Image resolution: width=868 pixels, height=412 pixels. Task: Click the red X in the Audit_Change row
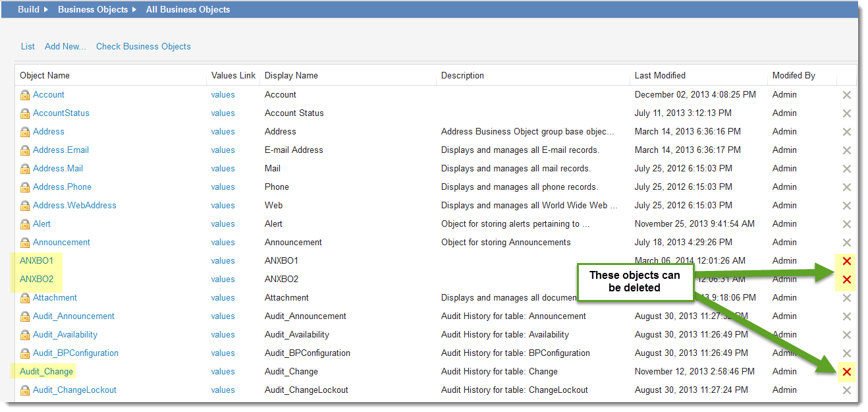pyautogui.click(x=846, y=371)
